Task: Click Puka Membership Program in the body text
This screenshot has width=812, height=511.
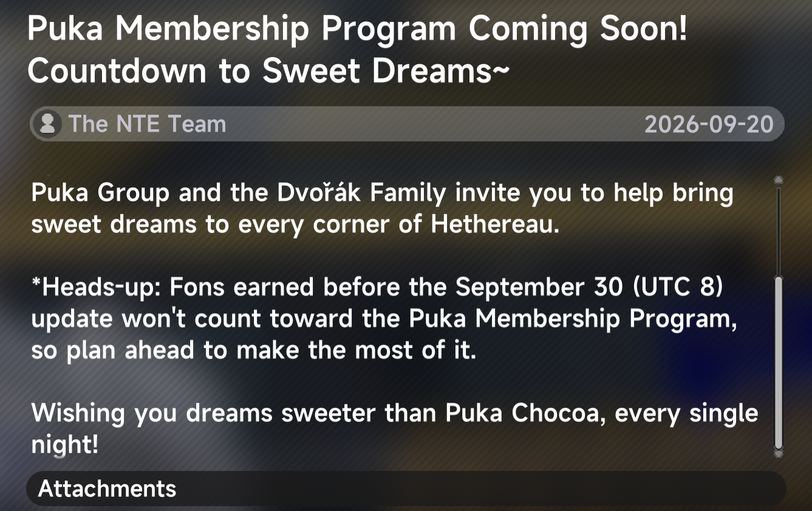Action: point(573,320)
